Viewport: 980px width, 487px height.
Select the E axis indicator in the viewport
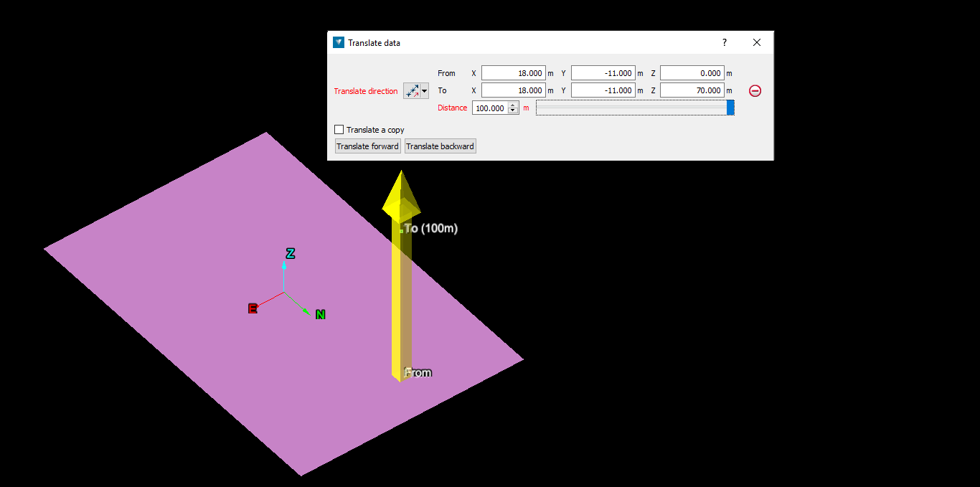click(253, 308)
